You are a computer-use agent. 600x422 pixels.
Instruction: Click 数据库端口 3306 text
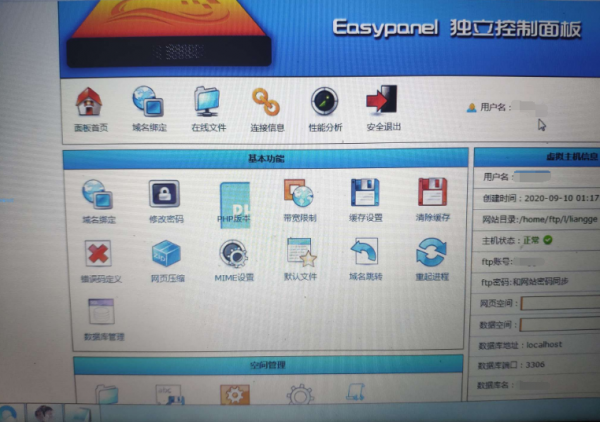tap(511, 365)
